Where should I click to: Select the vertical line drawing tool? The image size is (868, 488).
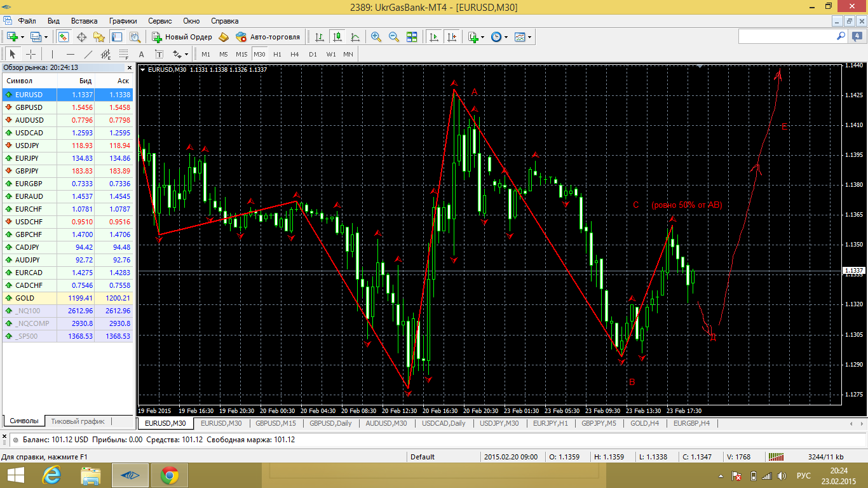52,54
